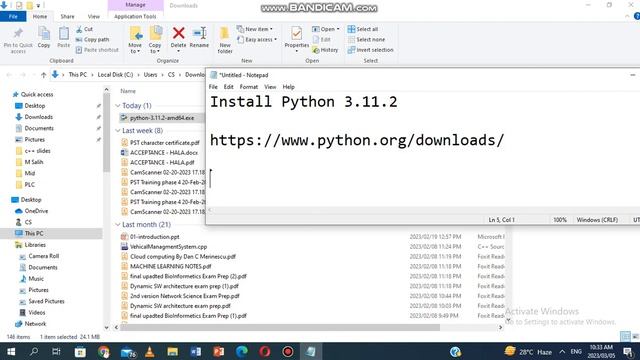Open Microsoft Word from taskbar
The width and height of the screenshot is (640, 360).
(196, 351)
